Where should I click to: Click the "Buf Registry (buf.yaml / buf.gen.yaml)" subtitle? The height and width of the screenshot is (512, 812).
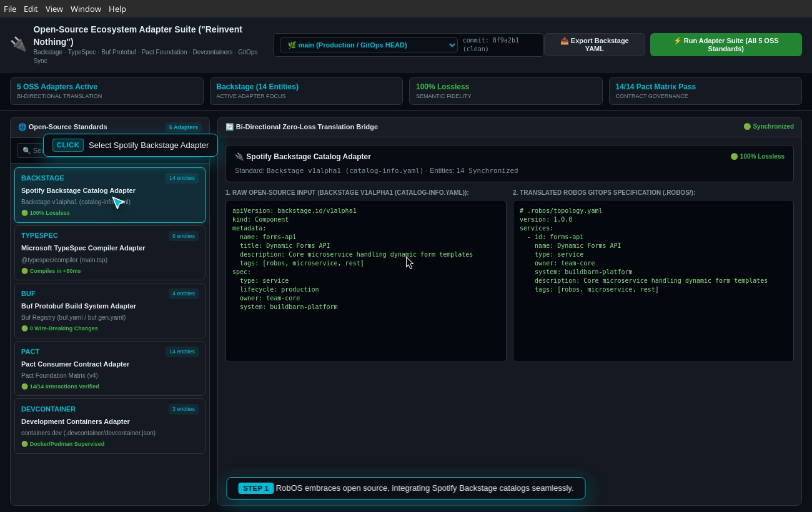click(74, 317)
